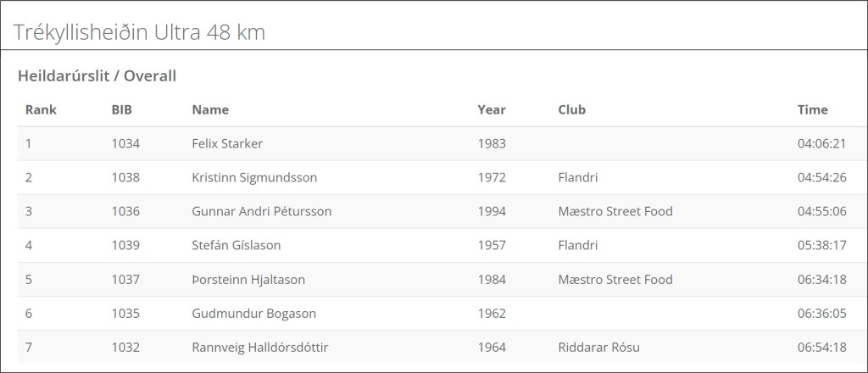Click Gunnar Andri Pétursson's name
The image size is (868, 373).
262,211
